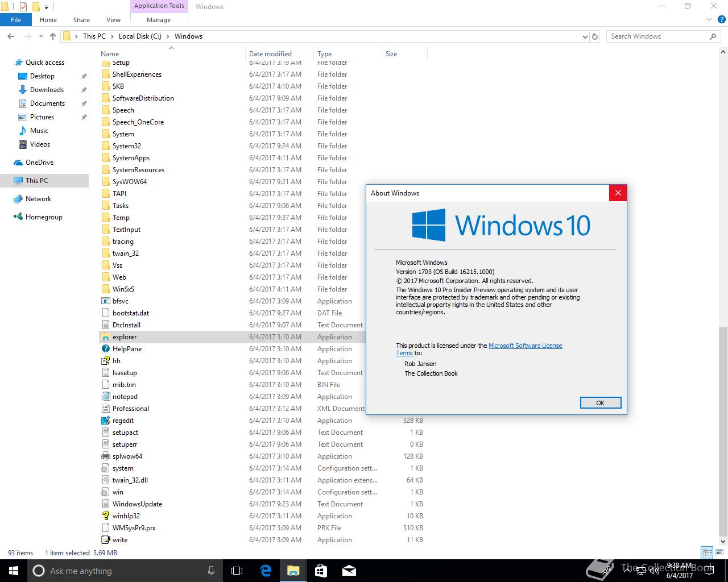Select the bfsvc application icon

coord(105,301)
